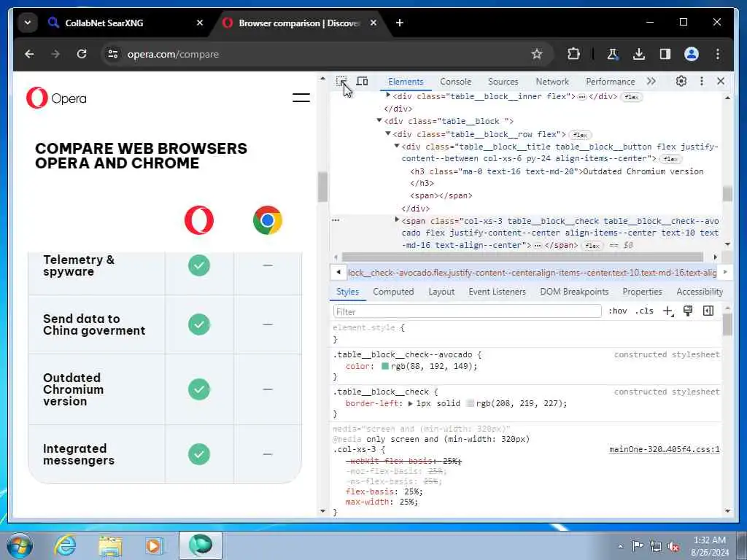Select the Browser comparison tab
747x560 pixels.
point(300,23)
